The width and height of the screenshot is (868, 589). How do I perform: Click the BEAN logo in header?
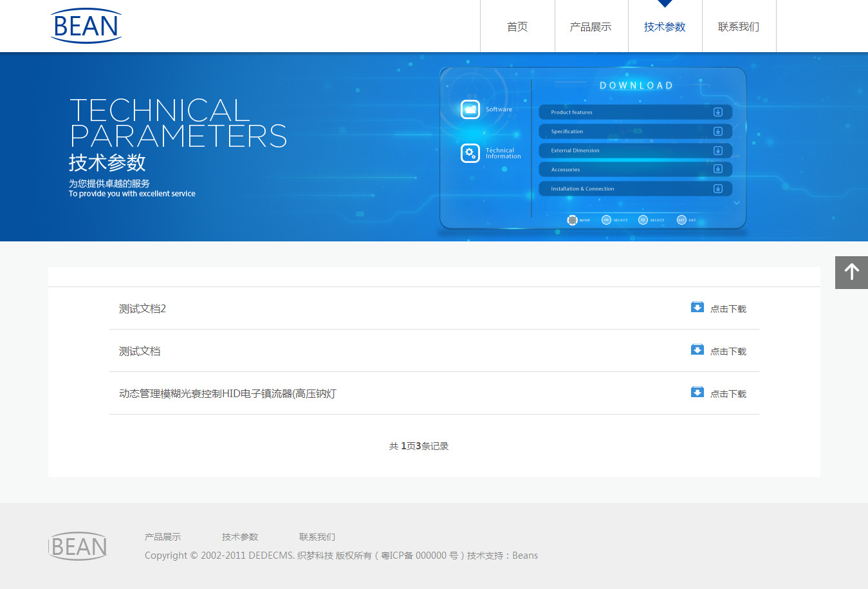86,26
